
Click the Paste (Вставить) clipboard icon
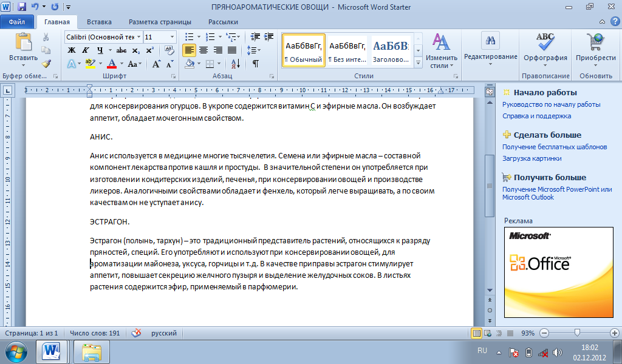[24, 43]
